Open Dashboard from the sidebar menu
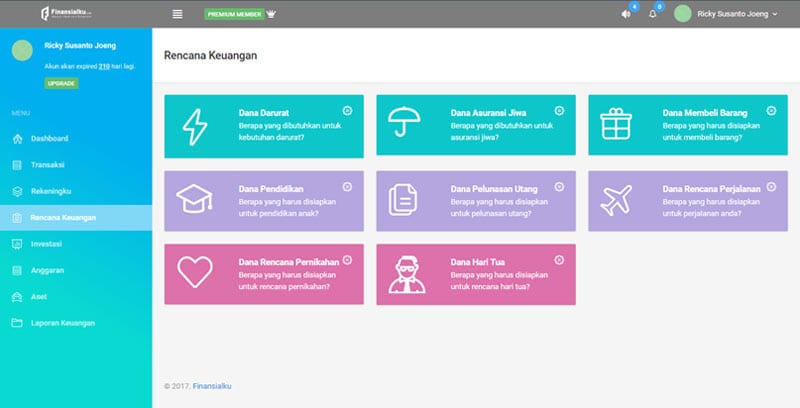 [x=49, y=138]
